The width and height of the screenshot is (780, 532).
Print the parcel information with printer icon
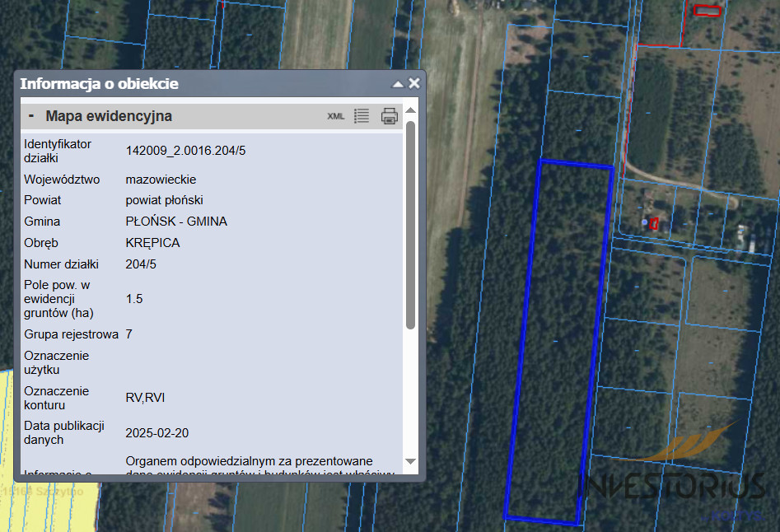[x=390, y=116]
